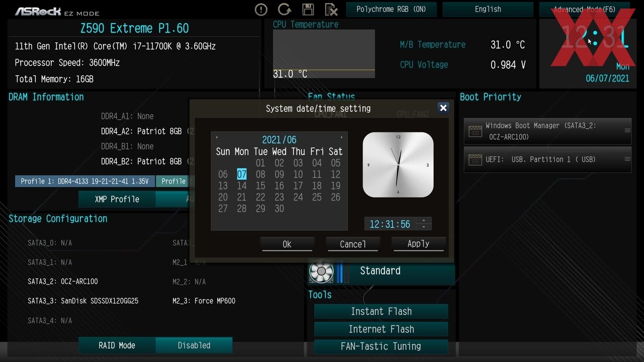The width and height of the screenshot is (644, 362).
Task: Click the 12:31:56 time field
Action: (390, 224)
